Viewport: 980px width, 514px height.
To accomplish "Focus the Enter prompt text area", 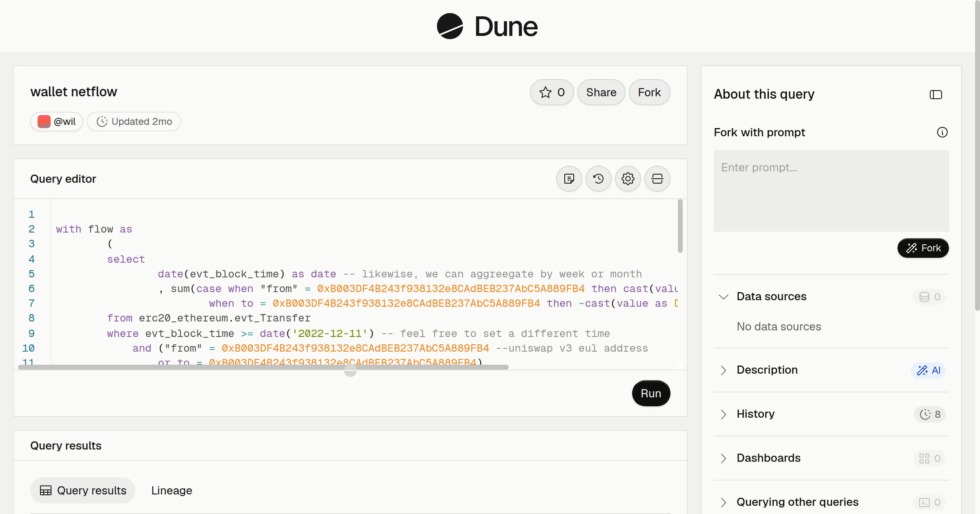I will point(831,191).
